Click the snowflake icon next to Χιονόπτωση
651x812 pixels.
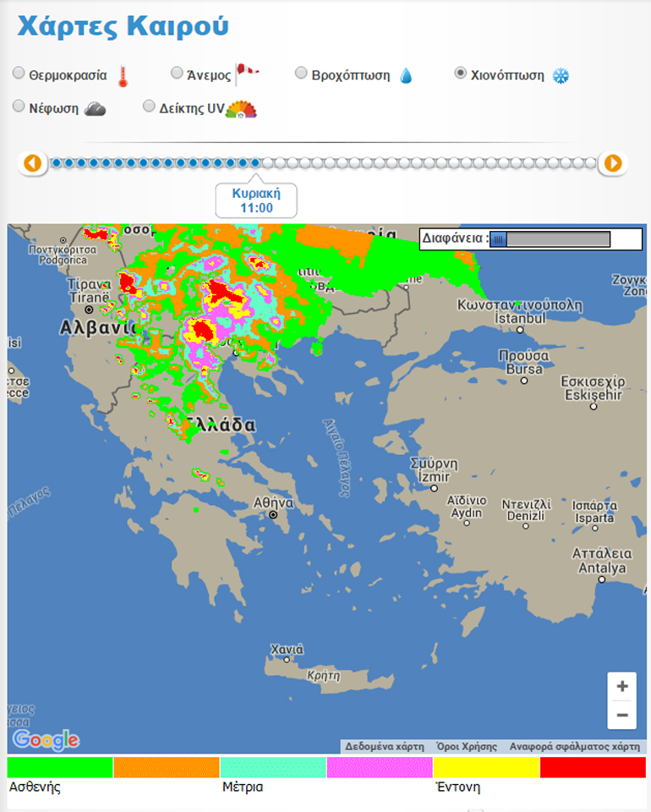click(561, 76)
